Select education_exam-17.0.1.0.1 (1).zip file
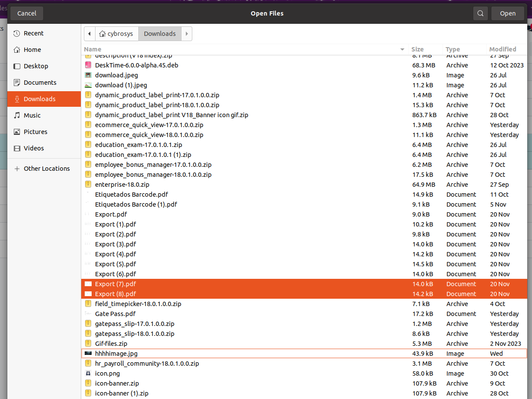 (x=143, y=155)
